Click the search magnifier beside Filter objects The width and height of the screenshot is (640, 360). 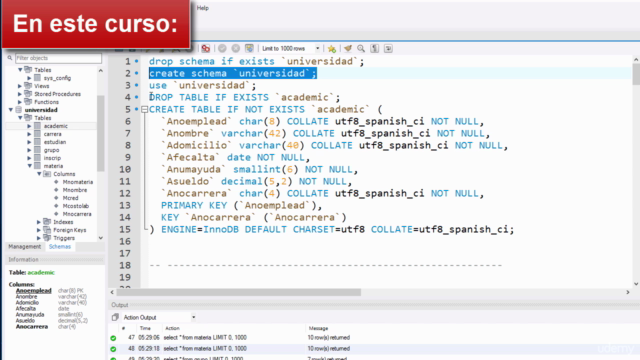pos(10,58)
